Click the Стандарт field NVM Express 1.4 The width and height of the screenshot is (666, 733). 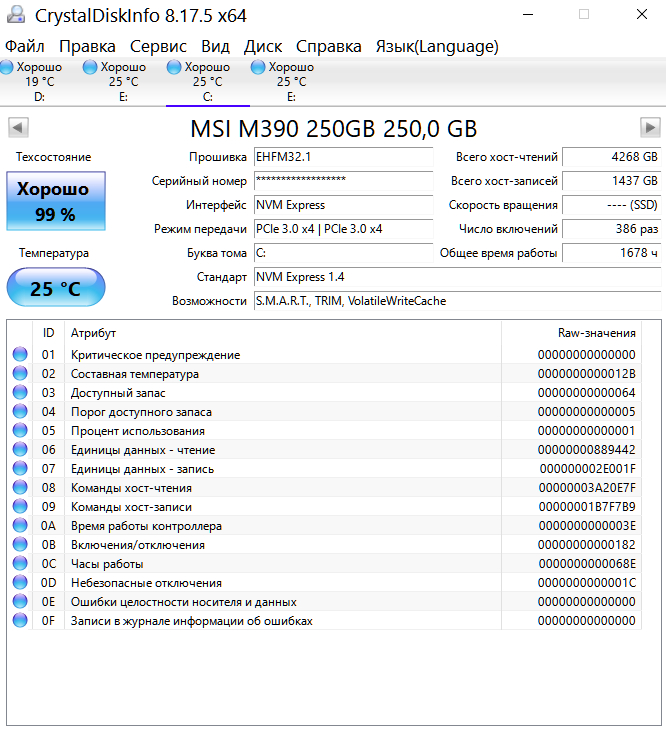coord(457,277)
